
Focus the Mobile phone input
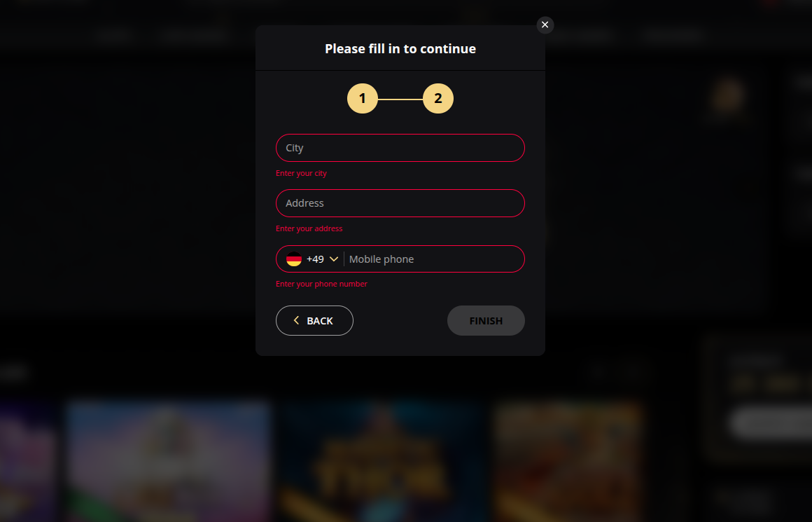(434, 259)
